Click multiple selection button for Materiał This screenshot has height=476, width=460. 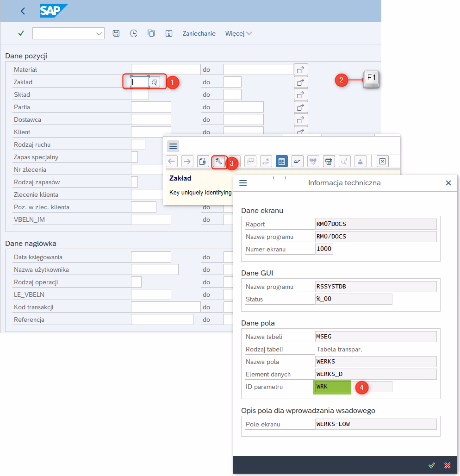[301, 70]
